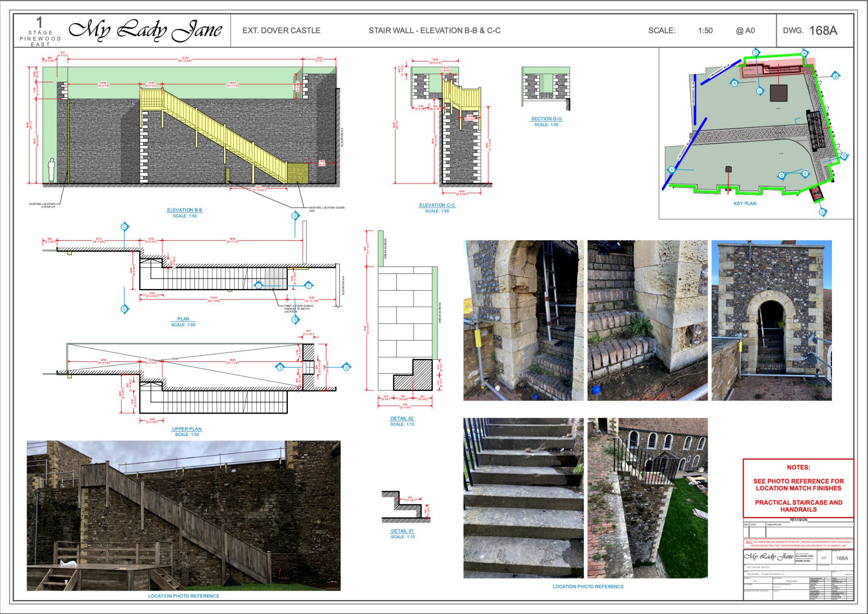Click the right section marker 2 in upper plan
The height and width of the screenshot is (614, 868).
coord(346,367)
